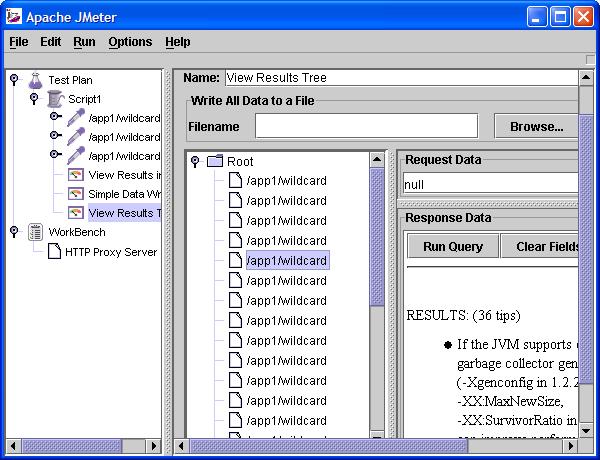The image size is (600, 460).
Task: Click the first /app1/wildcard sampler pipette icon
Action: click(x=76, y=118)
